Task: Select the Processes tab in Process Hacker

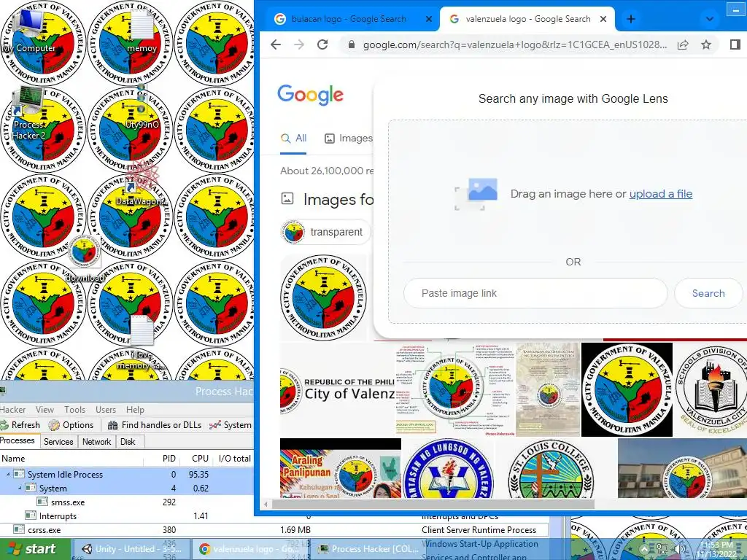Action: (18, 440)
